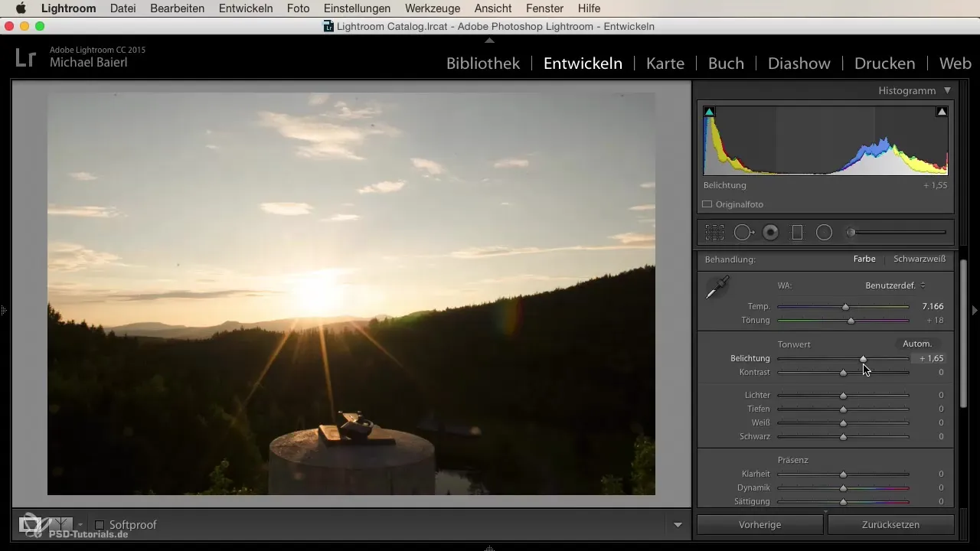Image resolution: width=980 pixels, height=551 pixels.
Task: Click the Vorherige button
Action: (x=759, y=525)
